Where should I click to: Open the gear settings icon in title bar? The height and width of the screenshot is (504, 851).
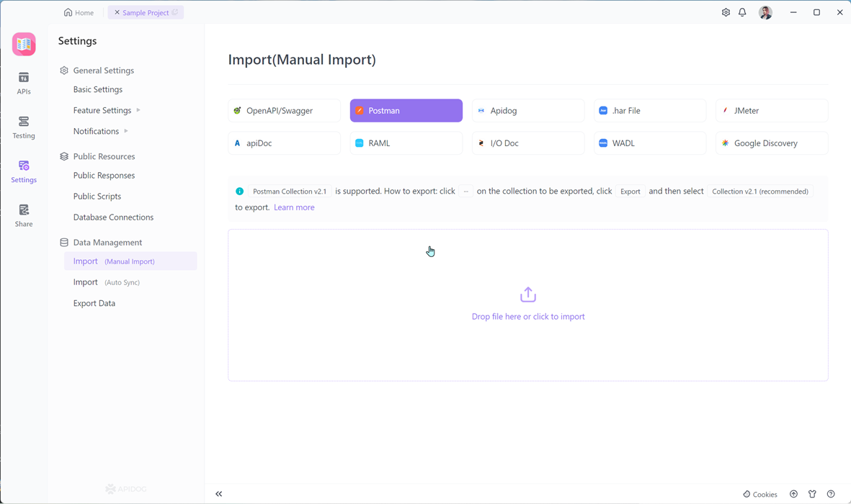[726, 12]
